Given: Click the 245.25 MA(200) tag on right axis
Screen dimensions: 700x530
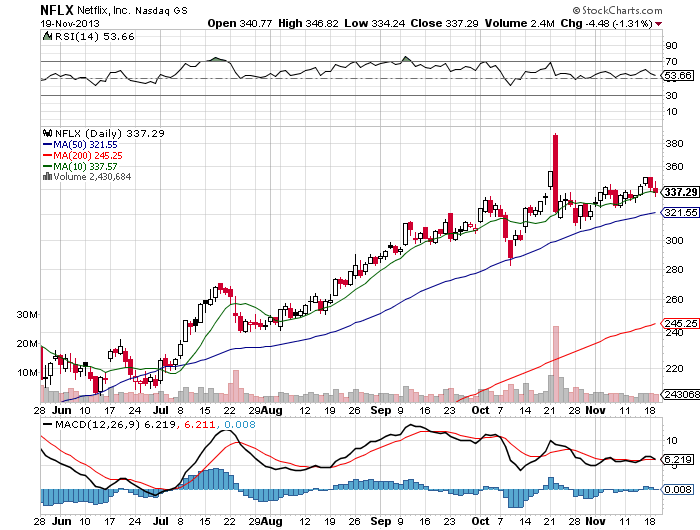Looking at the screenshot, I should point(680,323).
